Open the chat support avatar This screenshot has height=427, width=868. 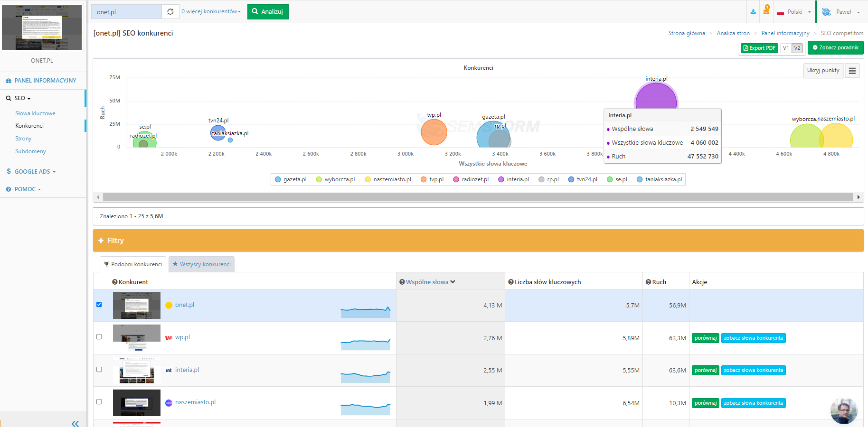(x=844, y=411)
